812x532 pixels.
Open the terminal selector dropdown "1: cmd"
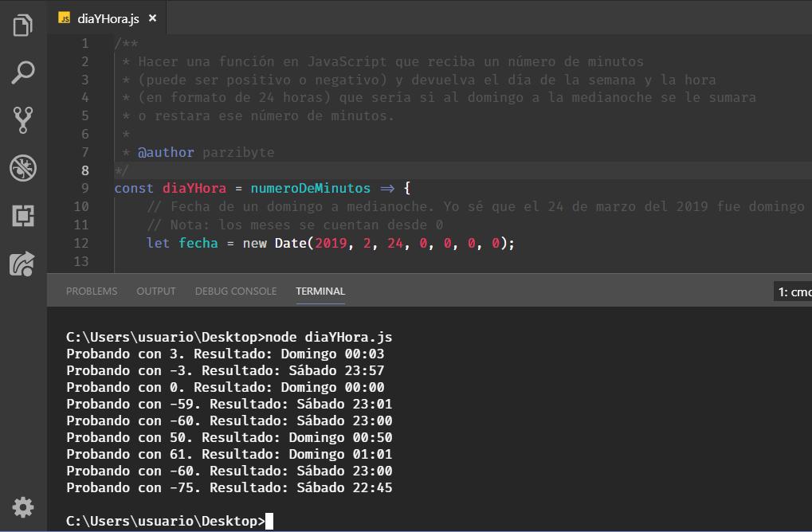coord(793,292)
